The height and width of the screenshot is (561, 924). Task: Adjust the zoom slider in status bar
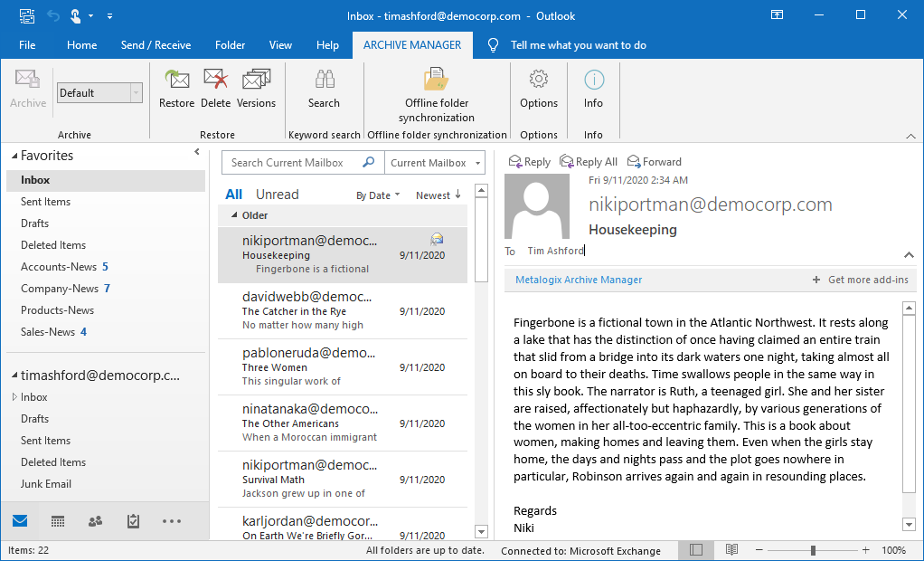pyautogui.click(x=813, y=550)
